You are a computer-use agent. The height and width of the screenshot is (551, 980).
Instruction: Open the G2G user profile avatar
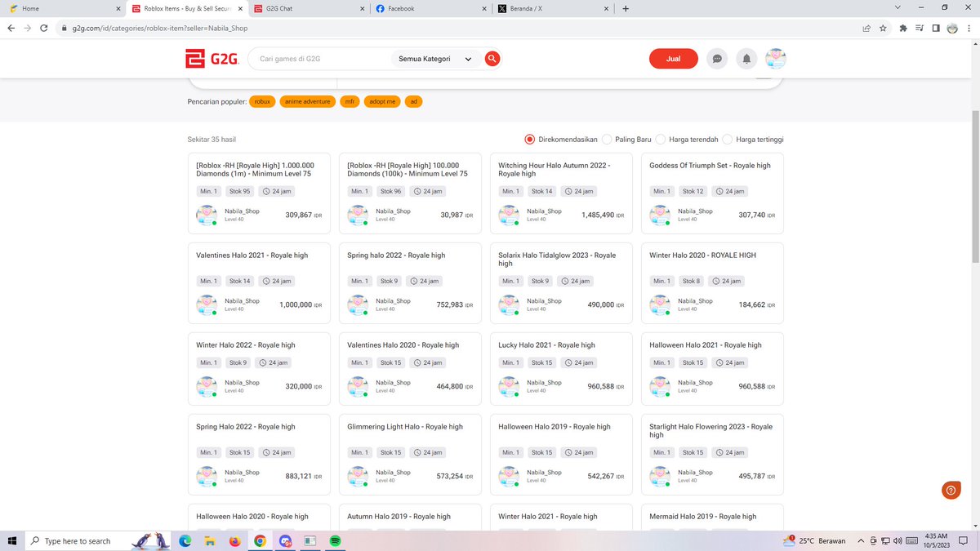pyautogui.click(x=776, y=59)
